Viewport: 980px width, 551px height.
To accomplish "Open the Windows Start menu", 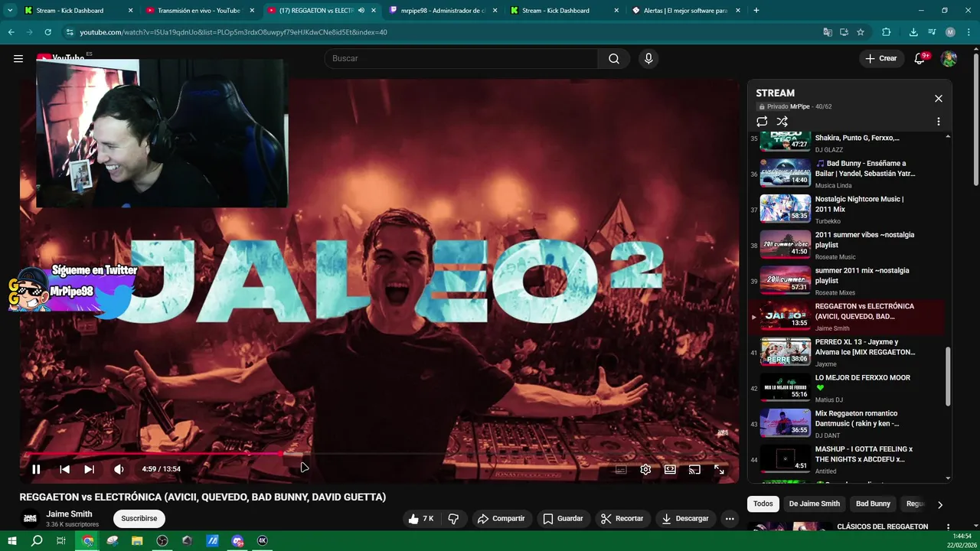I will pyautogui.click(x=12, y=540).
